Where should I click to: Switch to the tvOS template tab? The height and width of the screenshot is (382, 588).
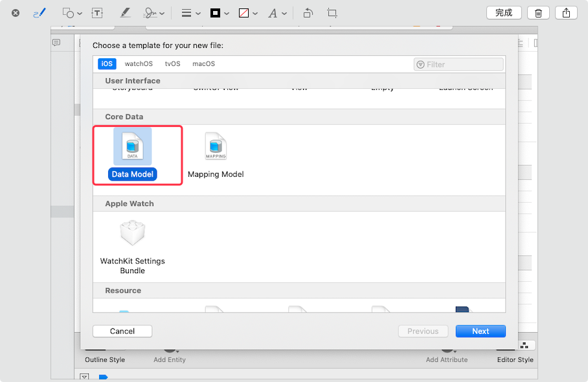pos(172,63)
